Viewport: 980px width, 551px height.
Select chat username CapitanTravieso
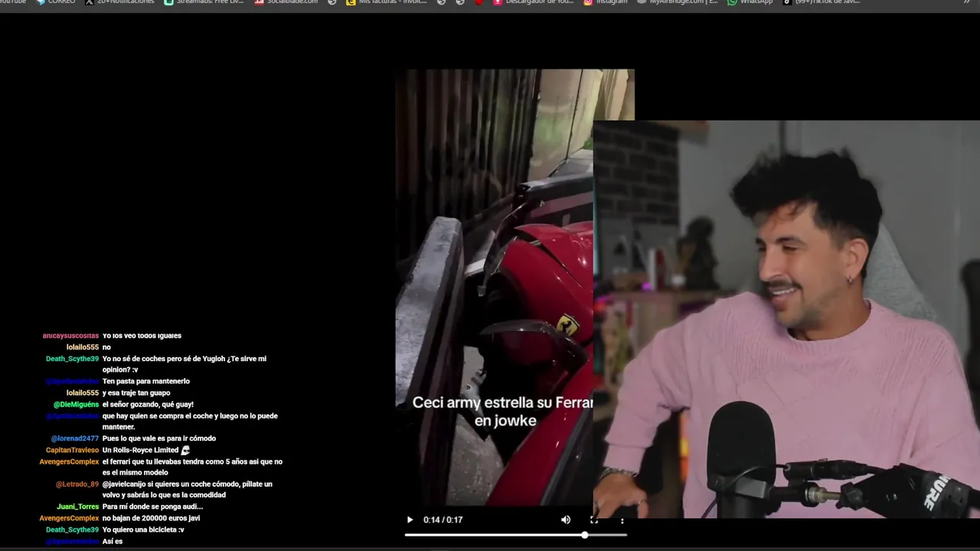[72, 450]
